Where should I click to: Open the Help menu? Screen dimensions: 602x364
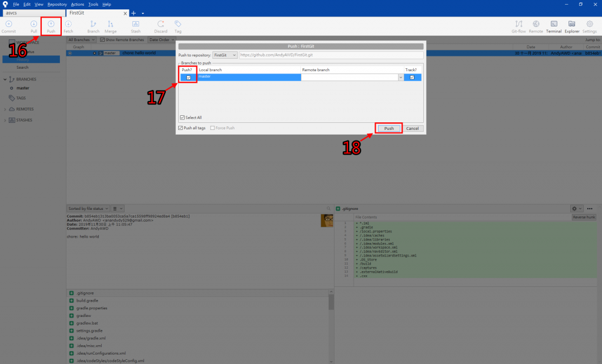(x=107, y=4)
